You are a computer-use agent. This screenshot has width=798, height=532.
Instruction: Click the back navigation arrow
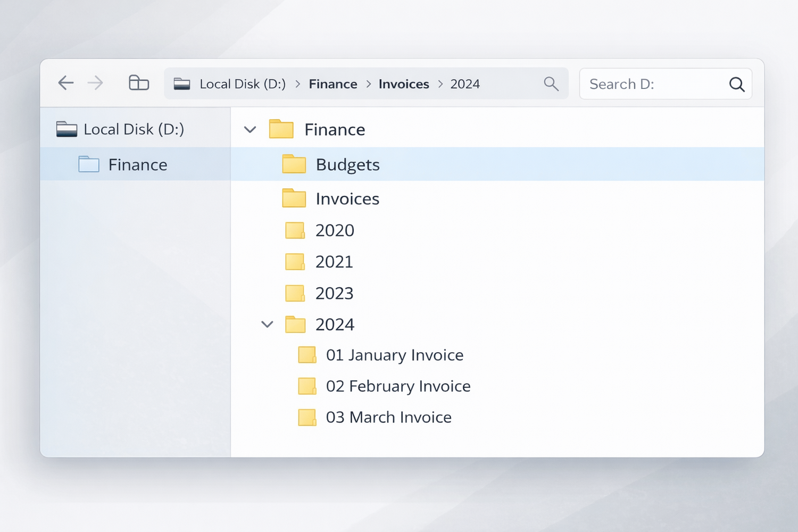(x=66, y=83)
